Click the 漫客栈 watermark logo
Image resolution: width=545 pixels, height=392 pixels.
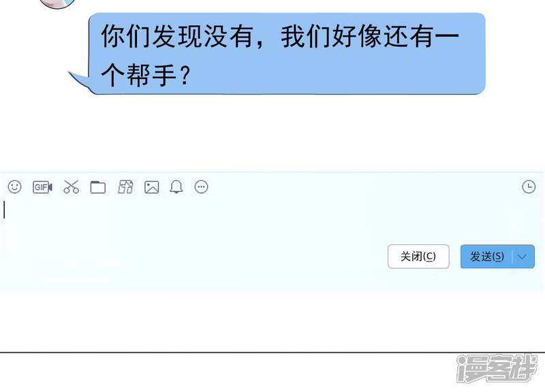497,368
